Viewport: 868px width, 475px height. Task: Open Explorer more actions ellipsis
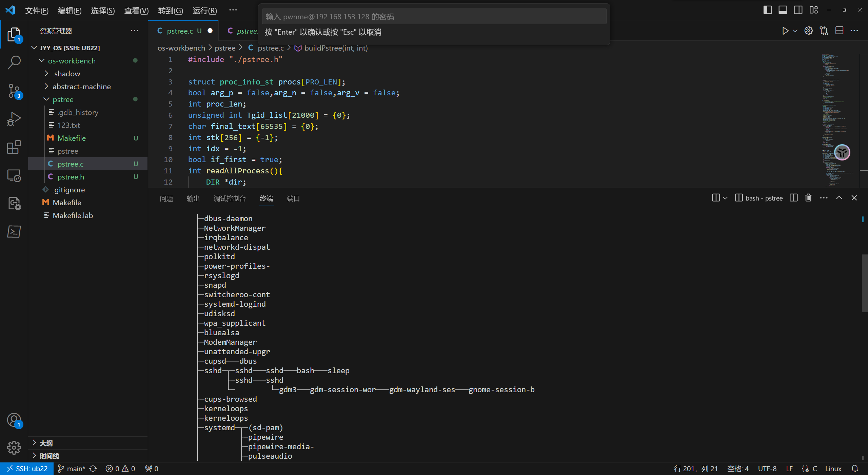[135, 31]
